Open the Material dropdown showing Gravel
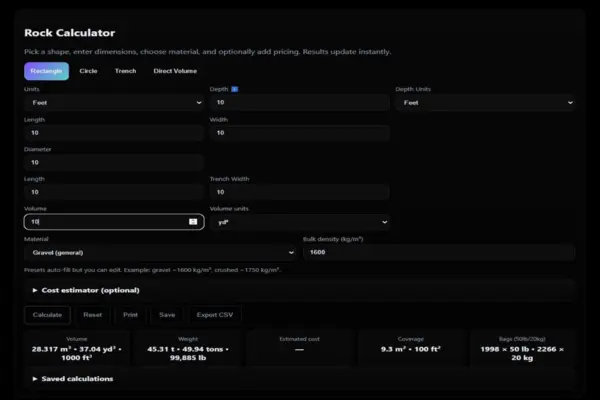600x400 pixels. [x=159, y=253]
